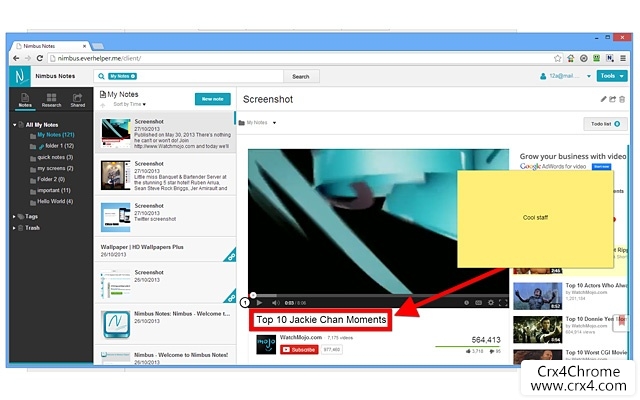Open the Wallpaper | HD Wallpapers Plus note
640x400 pixels.
[x=165, y=251]
